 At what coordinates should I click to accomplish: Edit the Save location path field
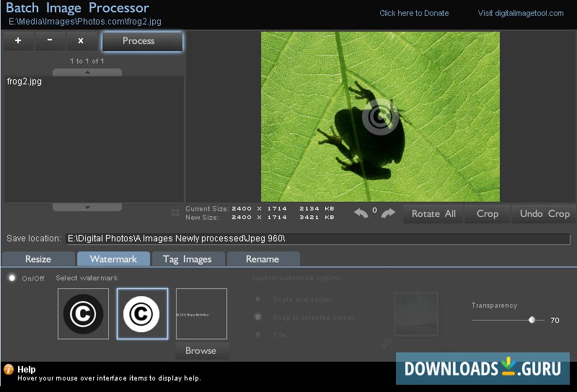318,239
